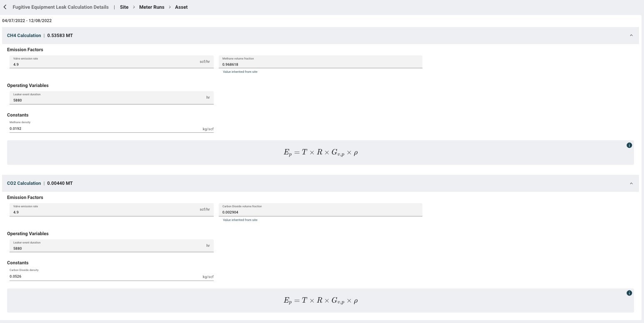The width and height of the screenshot is (644, 323).
Task: Click the chevron on the CO2 Calculation header
Action: 631,183
